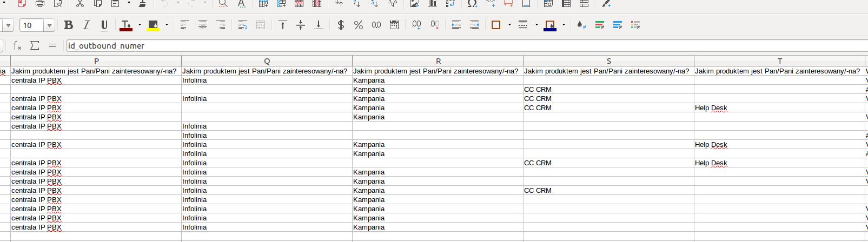Click Add Decimal Place icon
This screenshot has width=868, height=242.
(x=416, y=25)
